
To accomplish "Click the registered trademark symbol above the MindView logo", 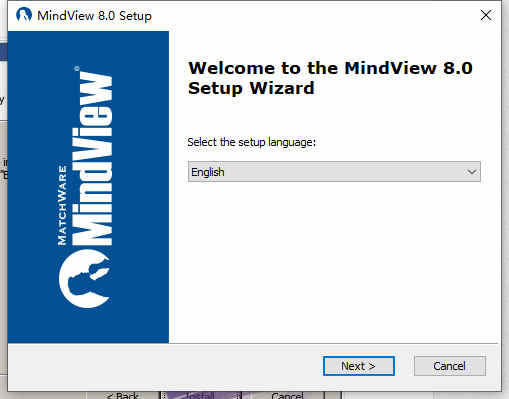I will coord(77,69).
